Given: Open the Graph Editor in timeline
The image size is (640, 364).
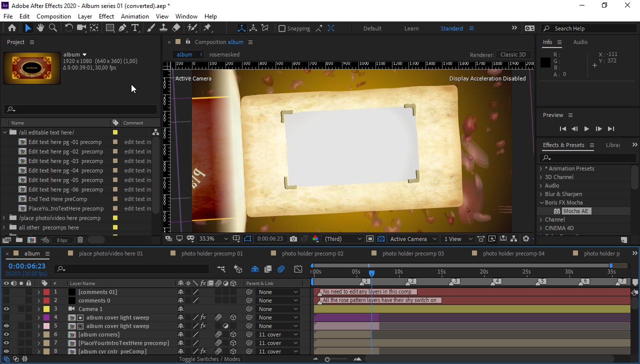Looking at the screenshot, I should pyautogui.click(x=298, y=269).
